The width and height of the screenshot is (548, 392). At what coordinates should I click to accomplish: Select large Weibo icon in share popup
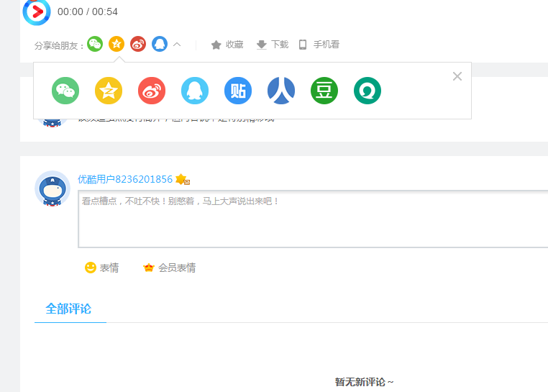coord(152,91)
